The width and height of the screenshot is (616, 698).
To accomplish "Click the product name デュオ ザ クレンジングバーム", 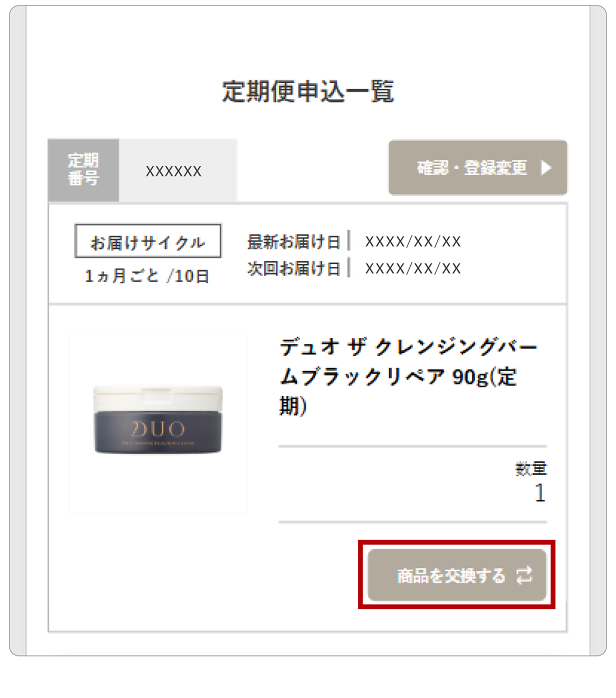I will point(408,376).
